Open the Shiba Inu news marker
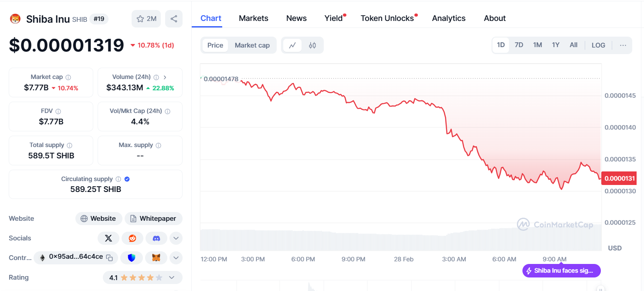Screen dimensions: 644x291 [561, 271]
